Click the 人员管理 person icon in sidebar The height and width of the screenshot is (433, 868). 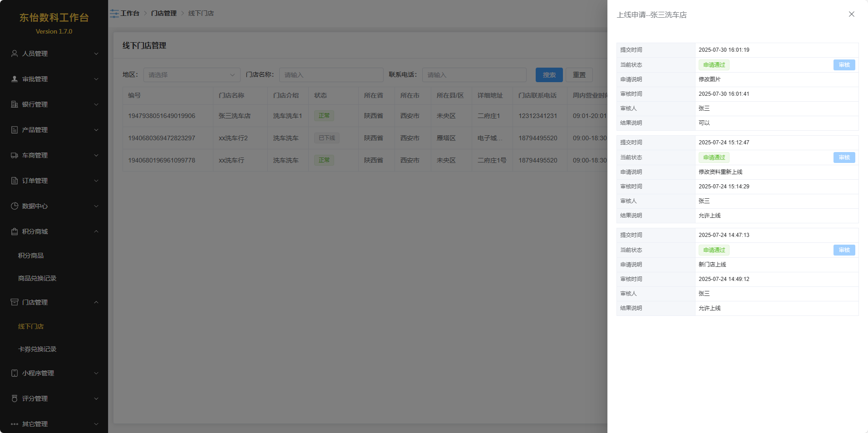click(15, 54)
